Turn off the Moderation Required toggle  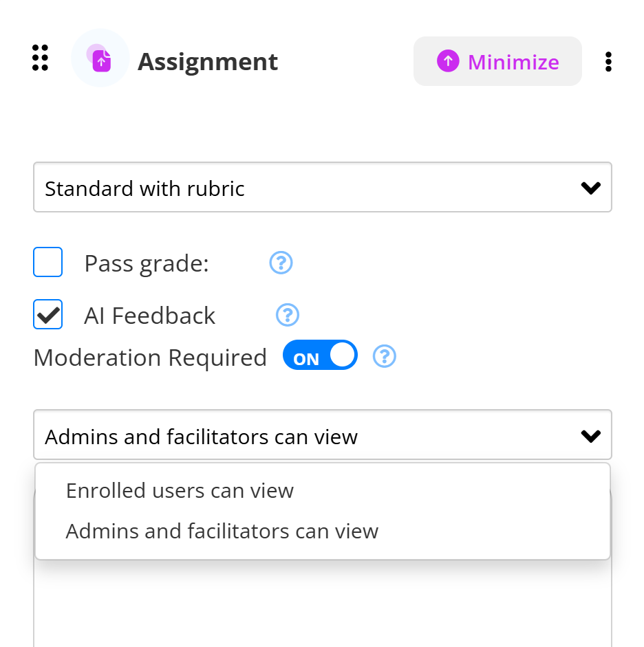tap(321, 356)
